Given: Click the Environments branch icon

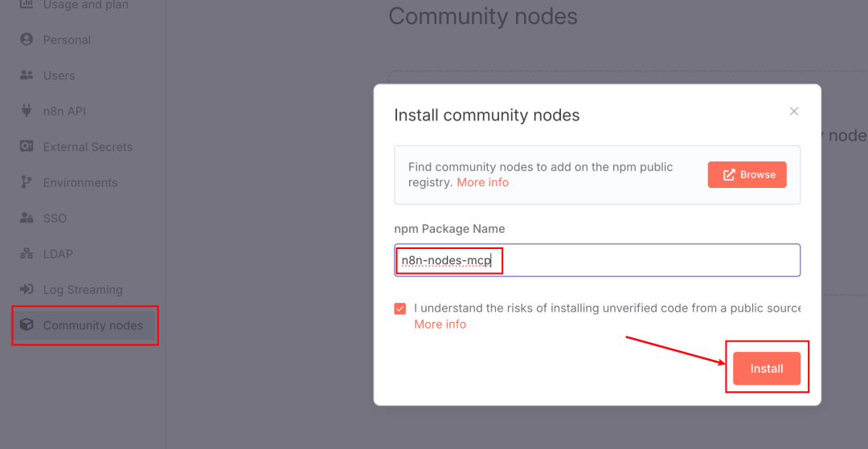Looking at the screenshot, I should (x=26, y=182).
